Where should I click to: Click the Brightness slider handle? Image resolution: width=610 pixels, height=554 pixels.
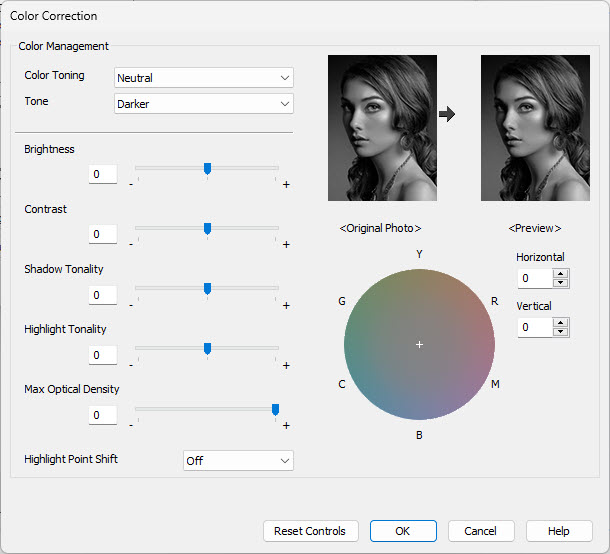[x=207, y=169]
